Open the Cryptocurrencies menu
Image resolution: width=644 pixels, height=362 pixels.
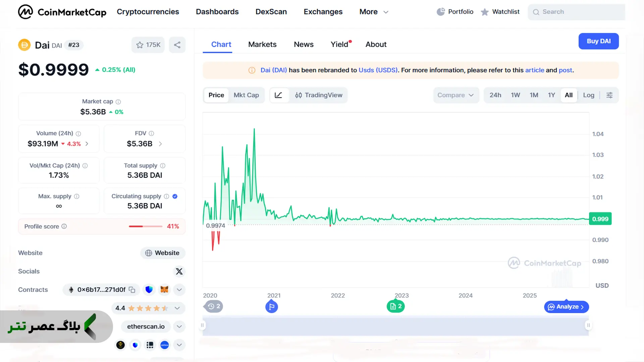pos(148,12)
